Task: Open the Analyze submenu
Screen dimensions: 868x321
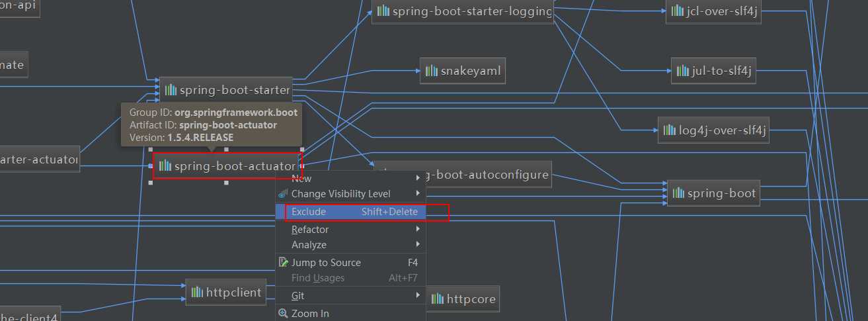Action: (350, 245)
